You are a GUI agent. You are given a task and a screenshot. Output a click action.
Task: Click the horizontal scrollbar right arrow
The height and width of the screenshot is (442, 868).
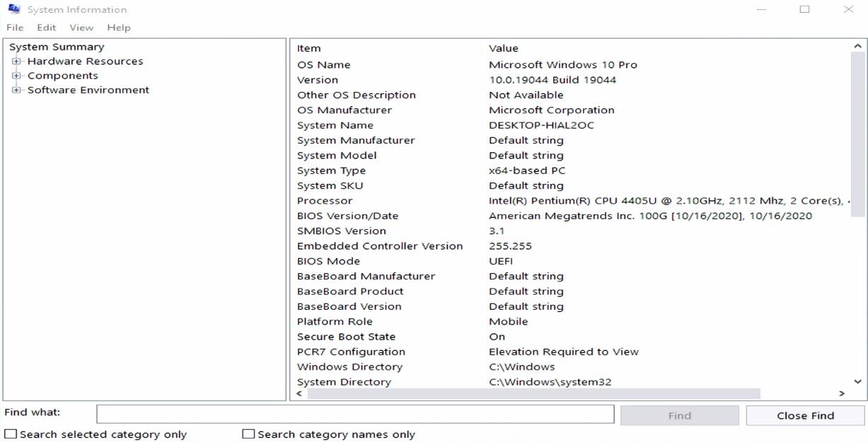coord(842,394)
